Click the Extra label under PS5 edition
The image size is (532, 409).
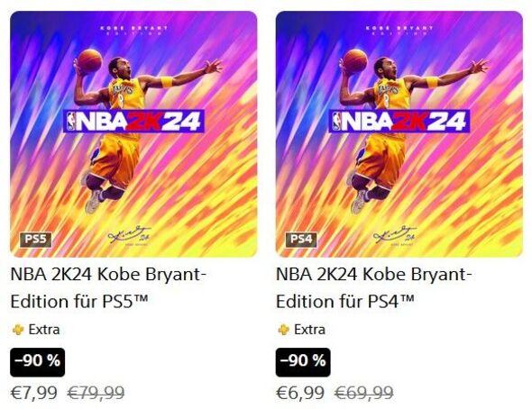pyautogui.click(x=44, y=330)
